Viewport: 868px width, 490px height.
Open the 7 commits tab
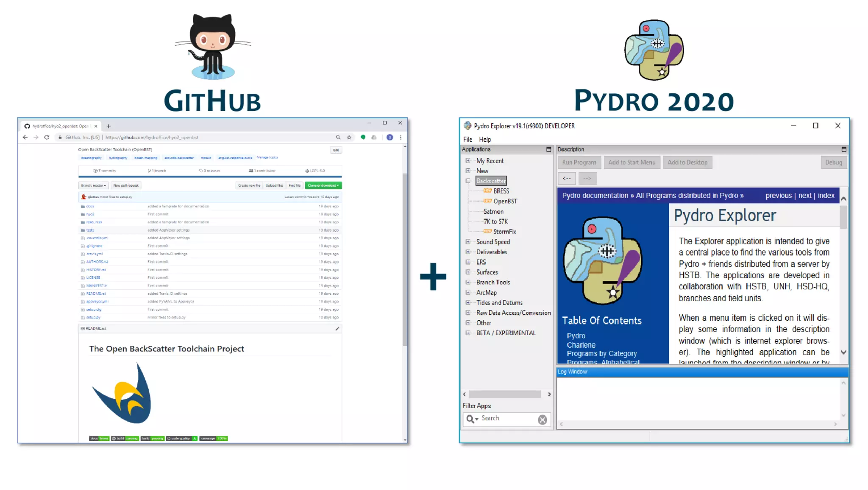(x=105, y=171)
